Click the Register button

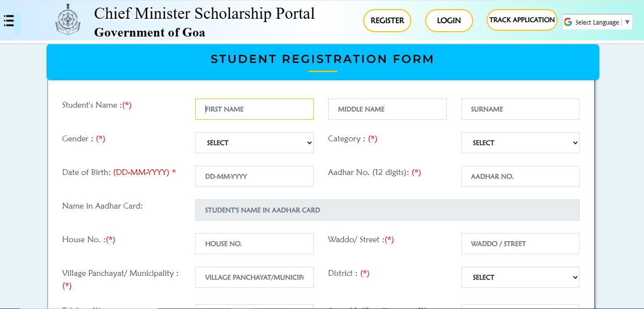[387, 21]
